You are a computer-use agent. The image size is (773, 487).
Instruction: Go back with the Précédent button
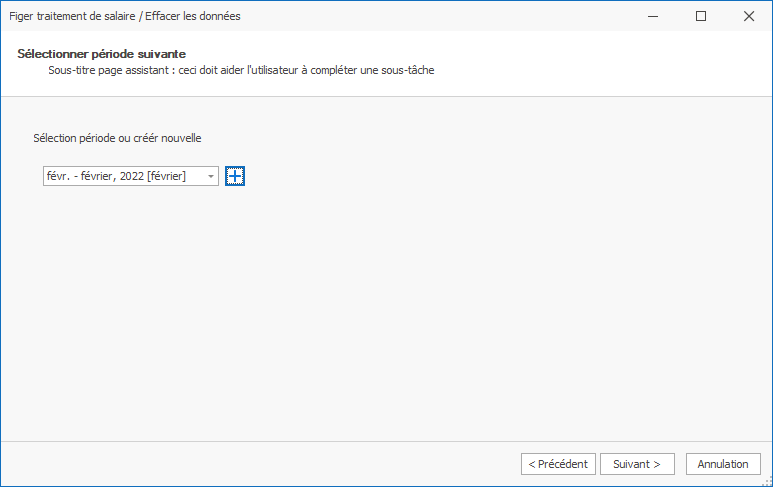point(558,464)
